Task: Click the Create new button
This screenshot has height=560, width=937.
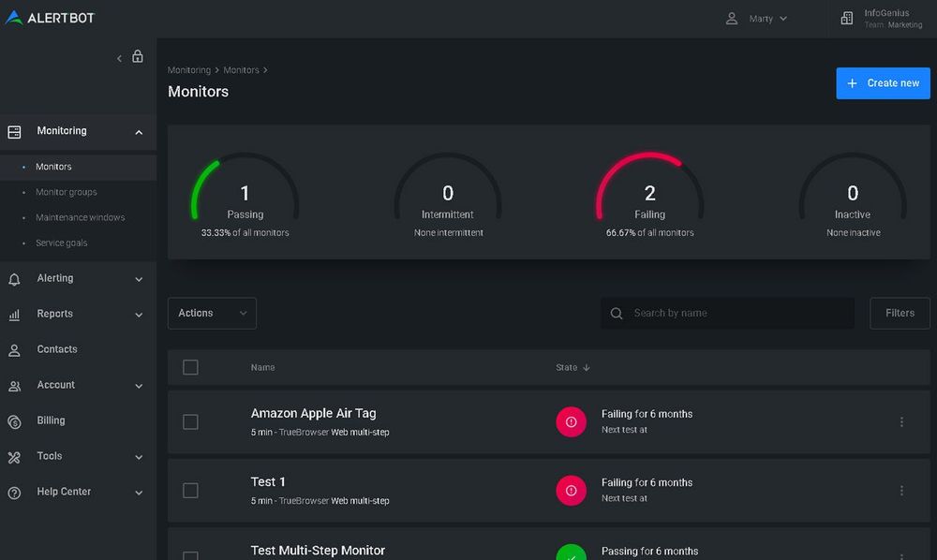Action: pyautogui.click(x=883, y=83)
